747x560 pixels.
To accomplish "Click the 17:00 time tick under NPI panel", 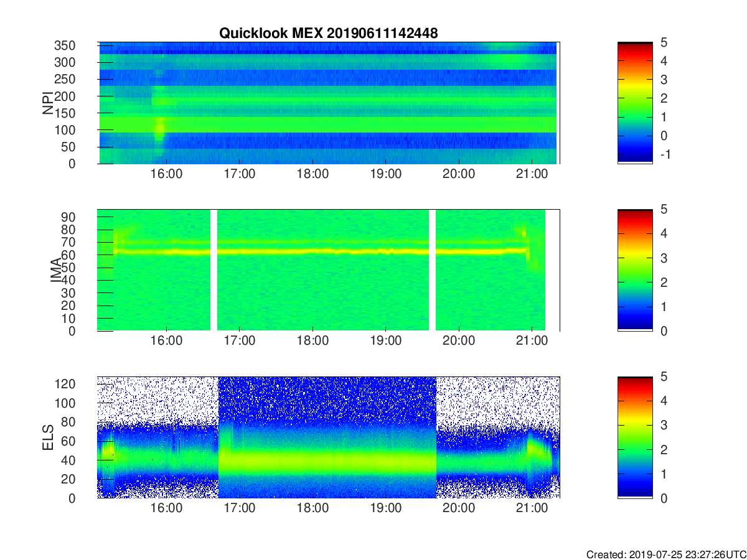I will [x=240, y=174].
